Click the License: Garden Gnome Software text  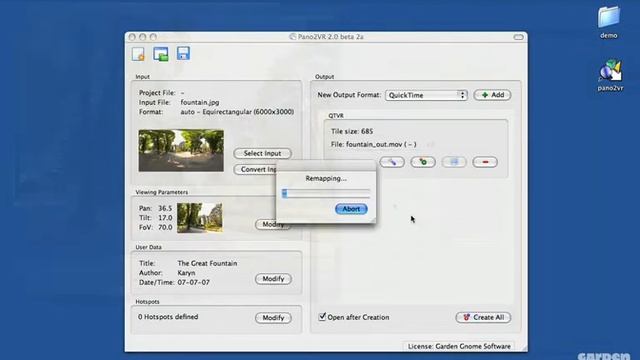coord(459,347)
